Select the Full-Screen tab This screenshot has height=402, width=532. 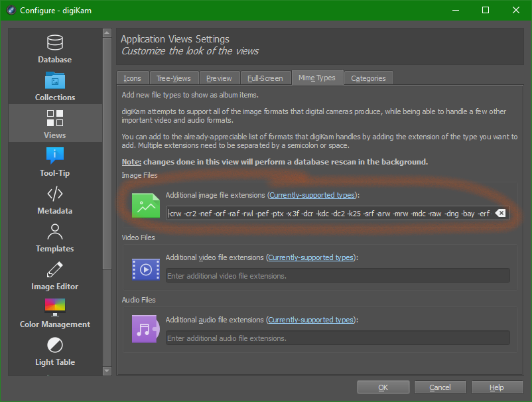coord(265,78)
